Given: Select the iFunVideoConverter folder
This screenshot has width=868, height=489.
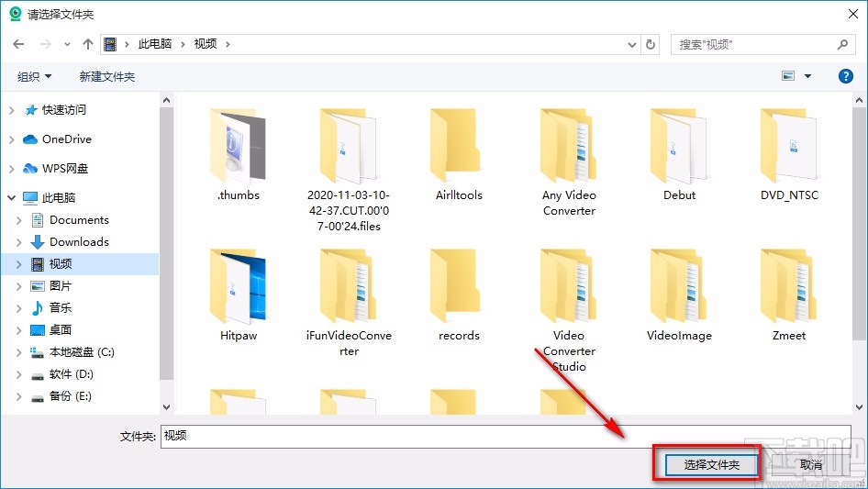Looking at the screenshot, I should [349, 303].
